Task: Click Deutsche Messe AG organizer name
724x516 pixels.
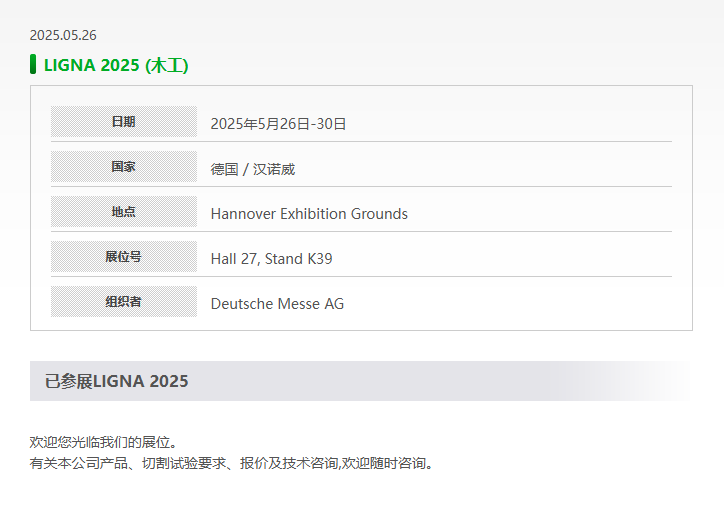Action: (x=277, y=304)
